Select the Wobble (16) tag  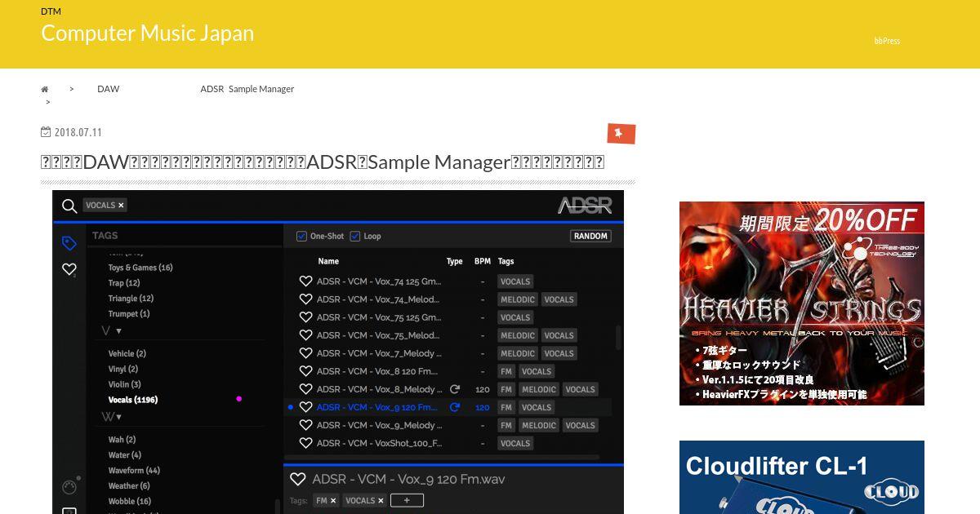129,502
